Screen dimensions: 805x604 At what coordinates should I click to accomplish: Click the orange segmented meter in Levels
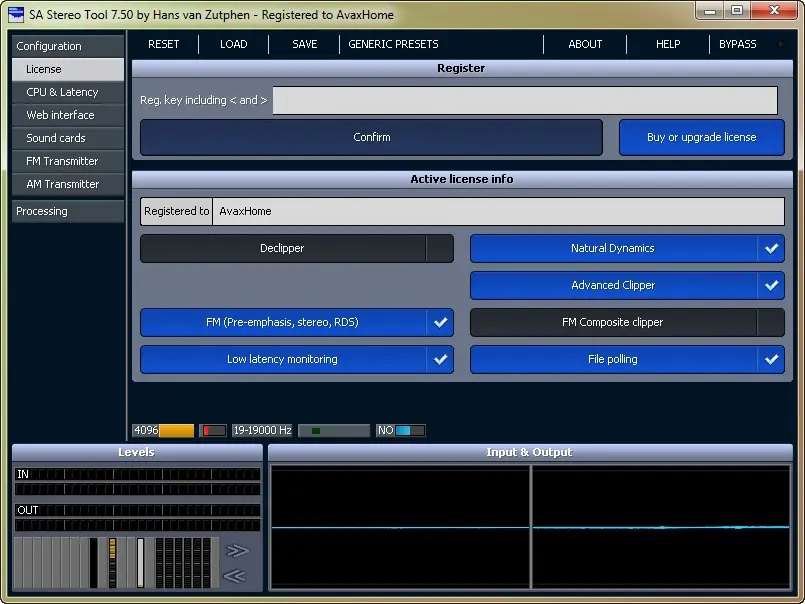pyautogui.click(x=112, y=563)
